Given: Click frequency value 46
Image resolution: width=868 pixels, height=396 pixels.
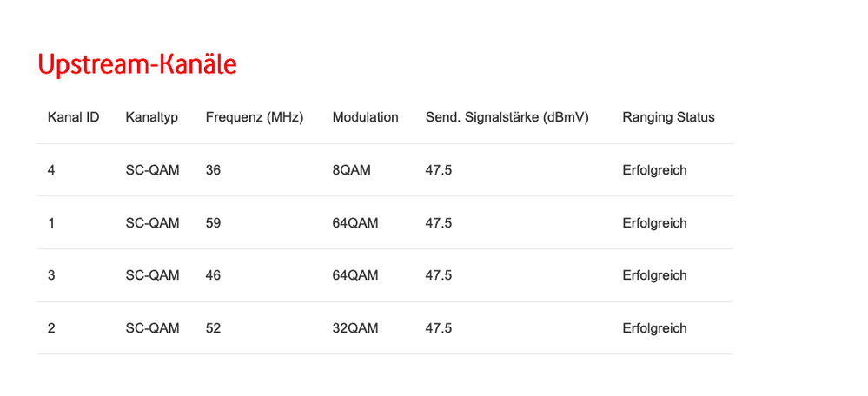Looking at the screenshot, I should tap(213, 275).
